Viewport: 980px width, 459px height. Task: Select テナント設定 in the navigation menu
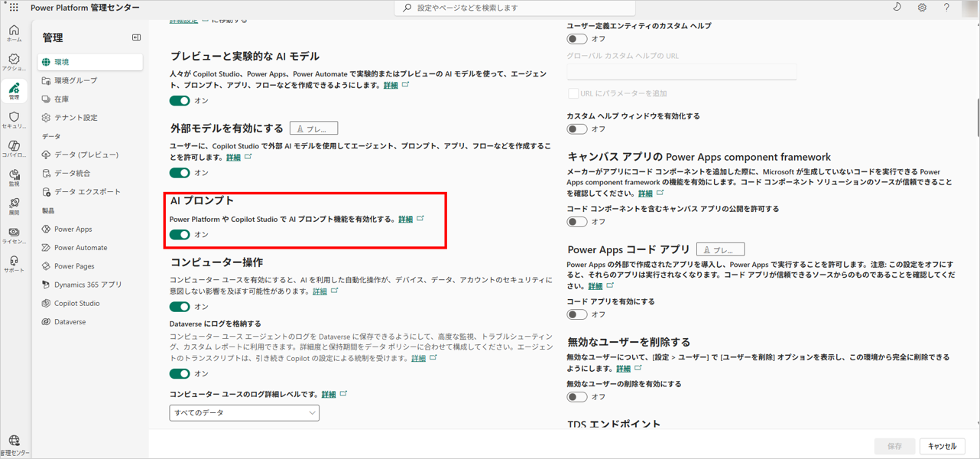(76, 118)
